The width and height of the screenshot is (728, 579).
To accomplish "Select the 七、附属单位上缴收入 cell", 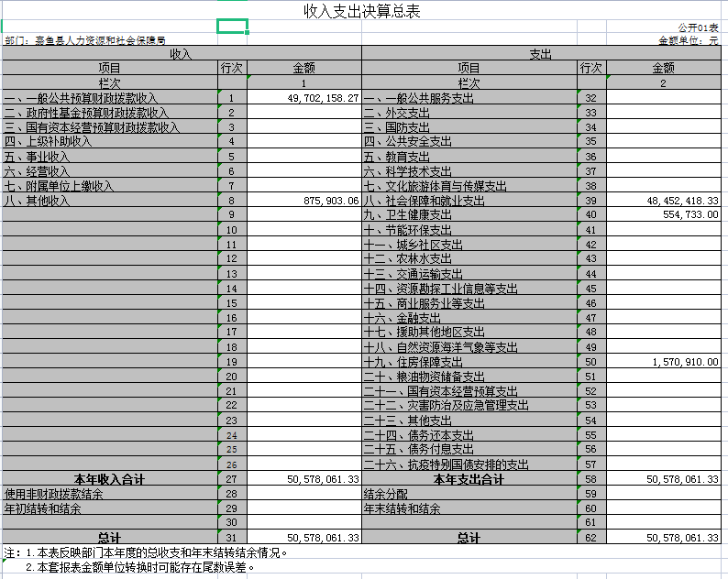I will click(x=110, y=186).
